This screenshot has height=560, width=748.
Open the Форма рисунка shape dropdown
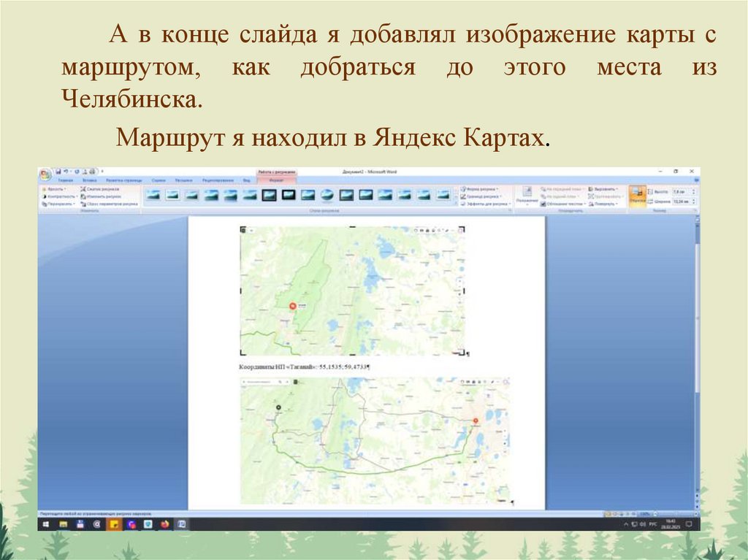pos(480,189)
